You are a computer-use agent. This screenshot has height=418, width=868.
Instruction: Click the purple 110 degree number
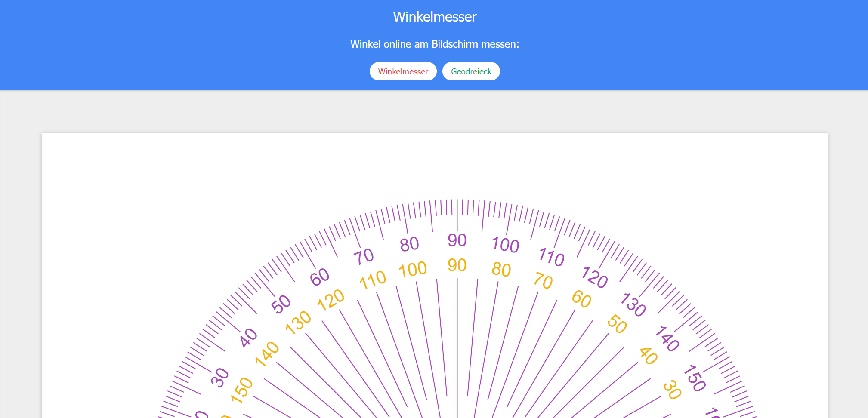551,257
